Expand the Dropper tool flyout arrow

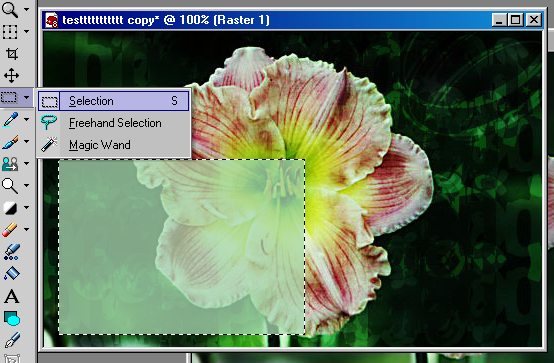pos(26,119)
